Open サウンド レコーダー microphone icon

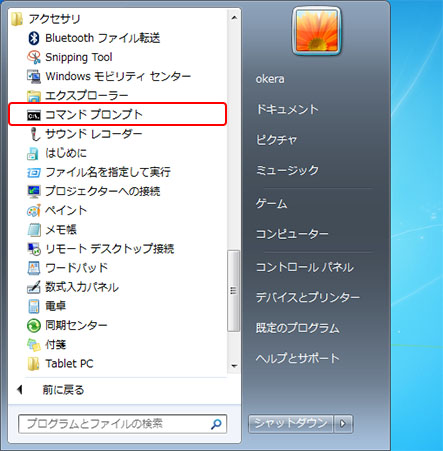point(34,134)
